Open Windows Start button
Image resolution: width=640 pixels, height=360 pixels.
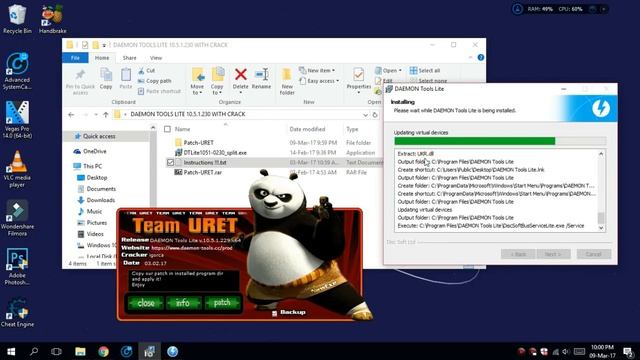click(11, 351)
